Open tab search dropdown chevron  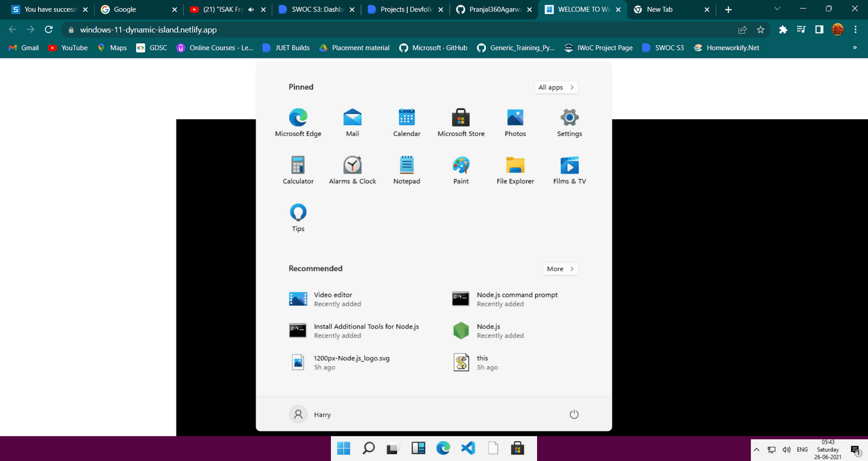pos(777,8)
